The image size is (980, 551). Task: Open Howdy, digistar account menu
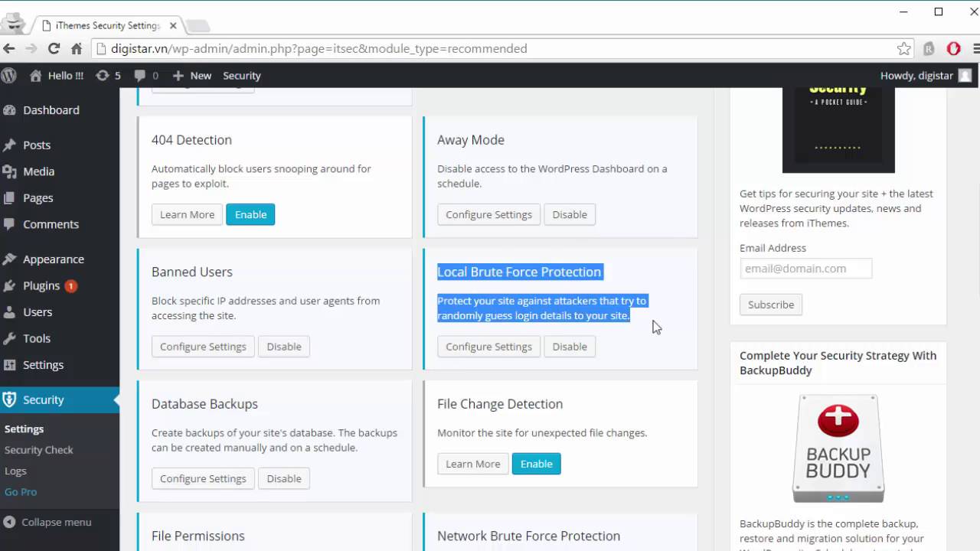click(x=926, y=76)
